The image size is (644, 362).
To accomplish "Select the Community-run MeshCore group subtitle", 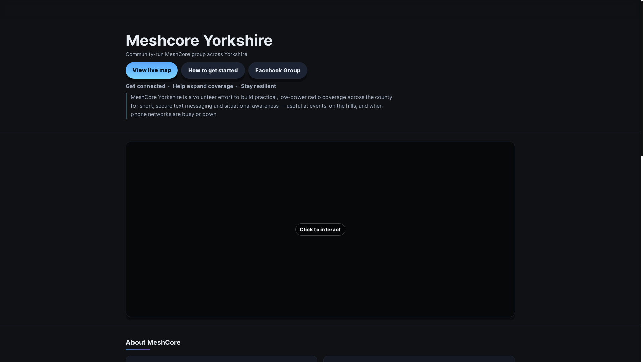I will click(x=186, y=54).
